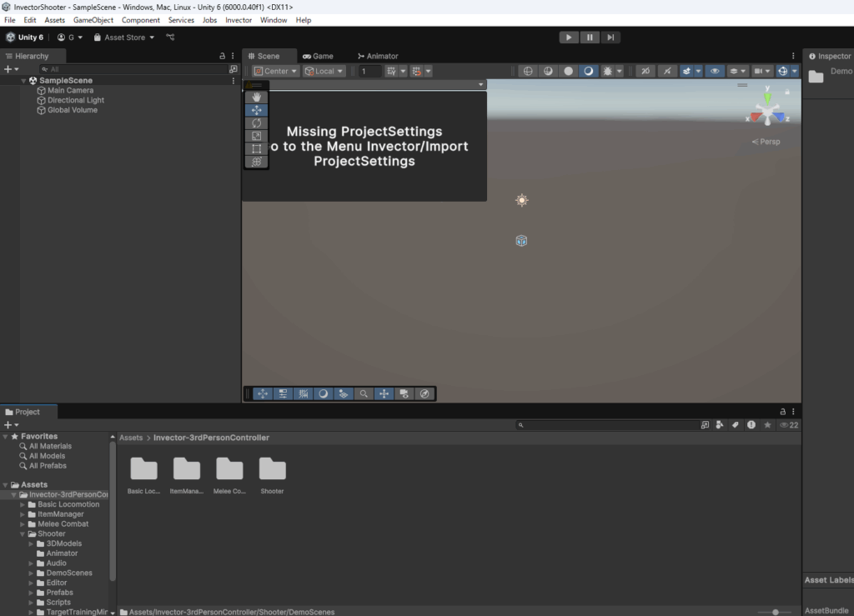Viewport: 854px width, 616px height.
Task: Select Main Camera in Hierarchy
Action: (x=70, y=90)
